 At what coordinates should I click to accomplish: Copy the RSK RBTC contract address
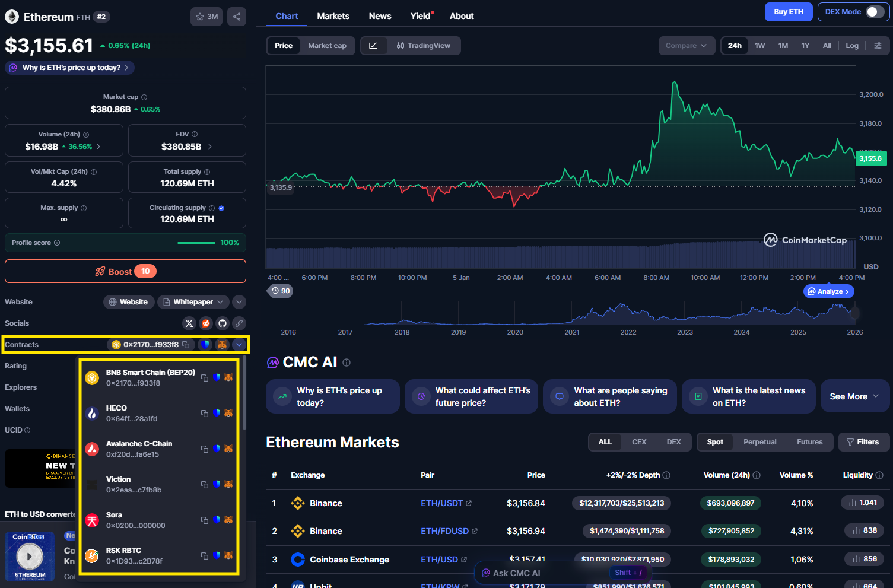[205, 556]
